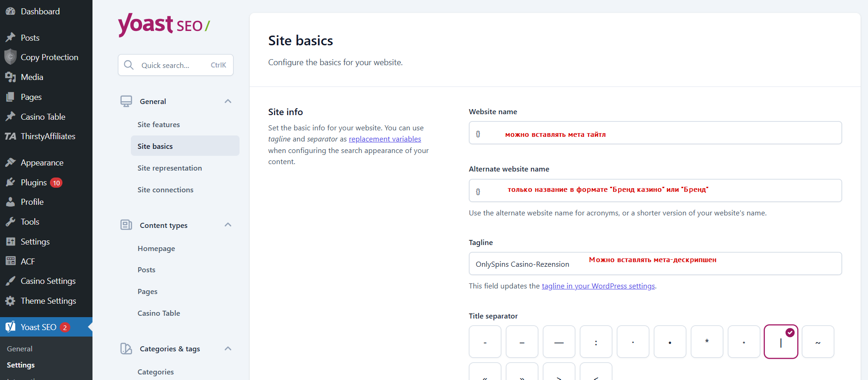Click the Copy Protection shield icon
The image size is (868, 380).
point(10,57)
